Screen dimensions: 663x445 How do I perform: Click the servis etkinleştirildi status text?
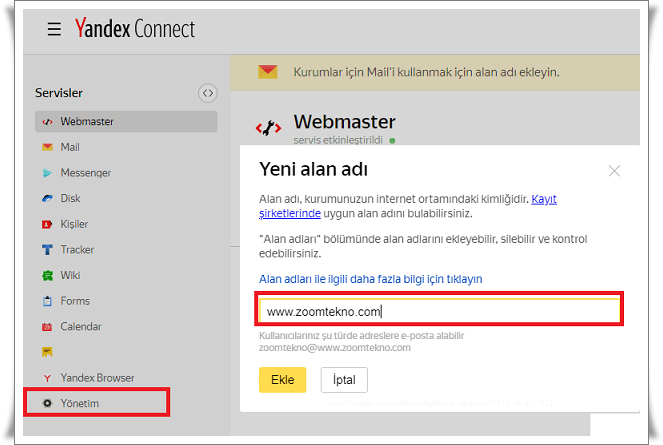(x=338, y=140)
